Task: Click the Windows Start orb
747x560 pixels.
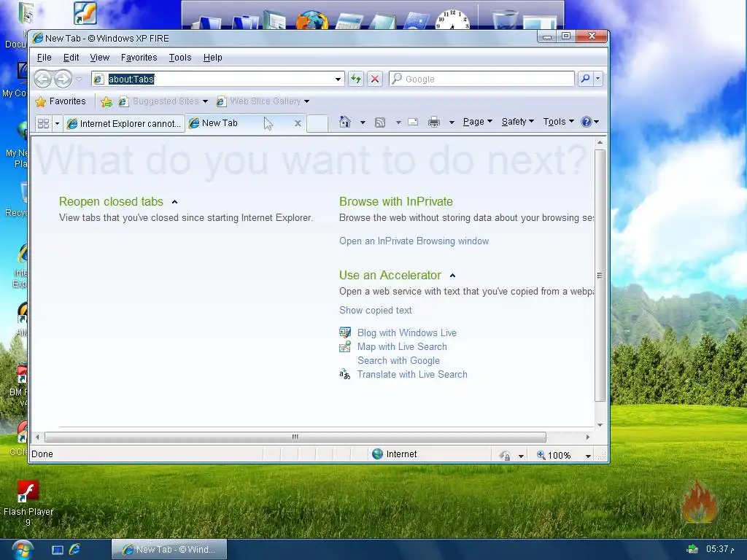Action: 22,550
